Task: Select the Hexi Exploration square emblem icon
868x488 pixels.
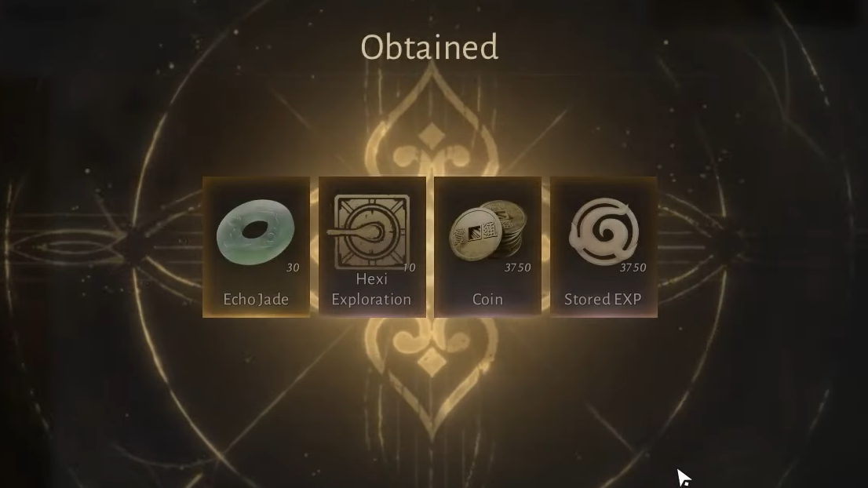Action: coord(371,231)
